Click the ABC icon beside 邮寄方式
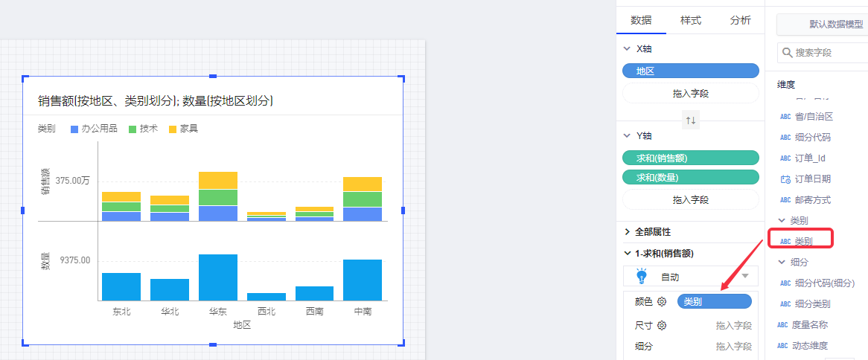This screenshot has width=868, height=360. [x=785, y=200]
